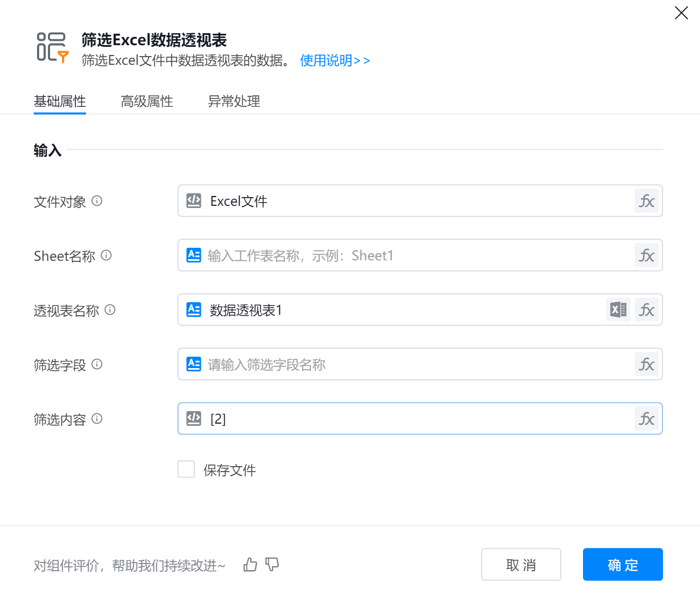The width and height of the screenshot is (700, 593).
Task: Click the fx button in 透视表名称 field
Action: (646, 310)
